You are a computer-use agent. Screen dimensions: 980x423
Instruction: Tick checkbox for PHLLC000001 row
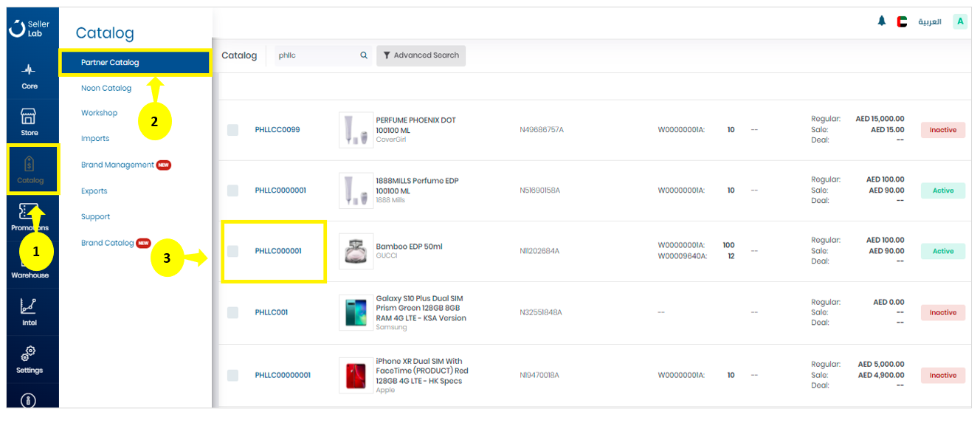click(233, 251)
